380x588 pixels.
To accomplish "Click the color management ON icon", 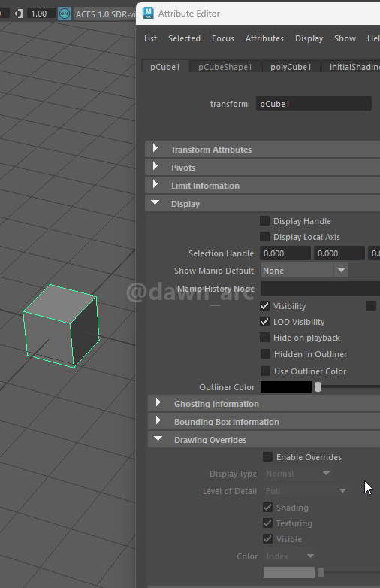I will tap(65, 14).
